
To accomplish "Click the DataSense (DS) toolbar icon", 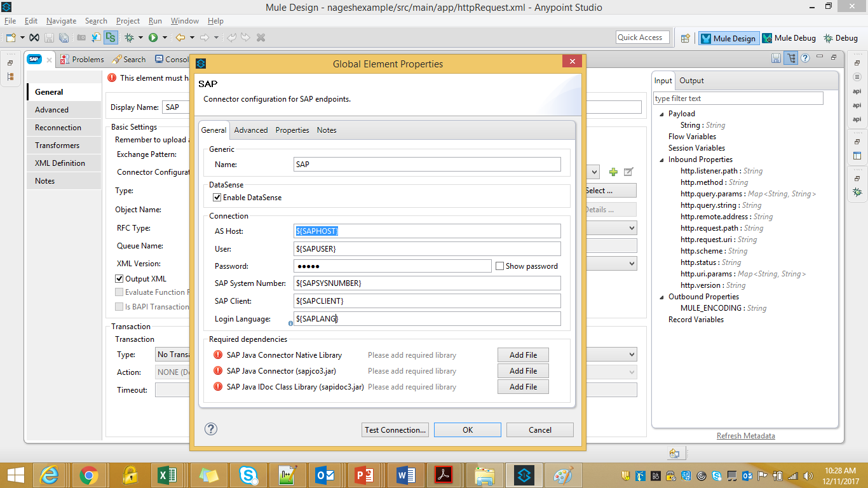I will (x=111, y=38).
